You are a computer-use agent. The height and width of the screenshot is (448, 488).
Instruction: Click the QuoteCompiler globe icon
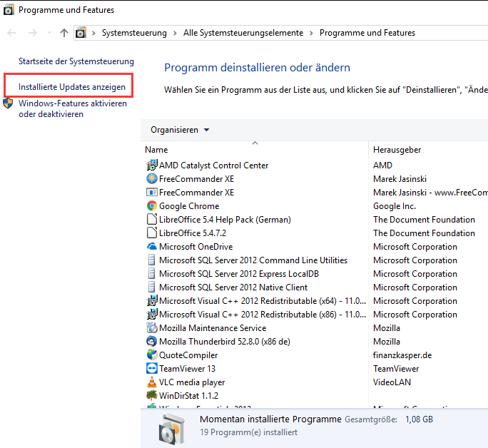(152, 355)
